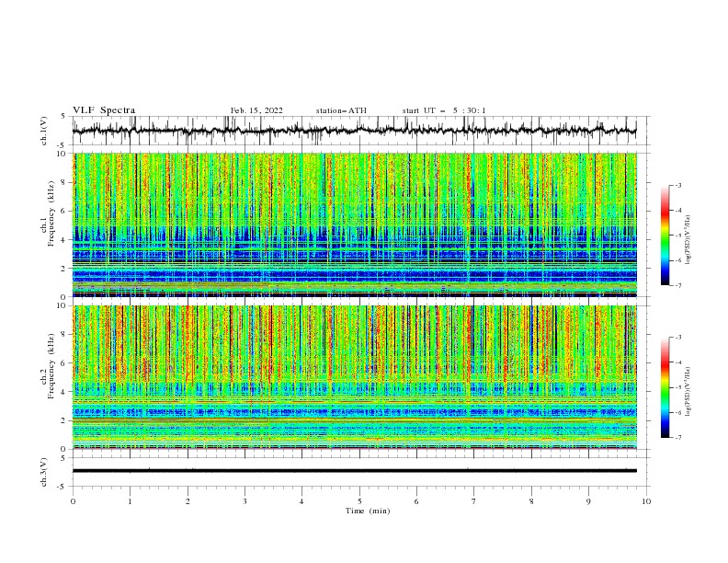Viewport: 728px width, 563px height.
Task: Click the "-7" label on upper color bar
Action: [x=677, y=285]
